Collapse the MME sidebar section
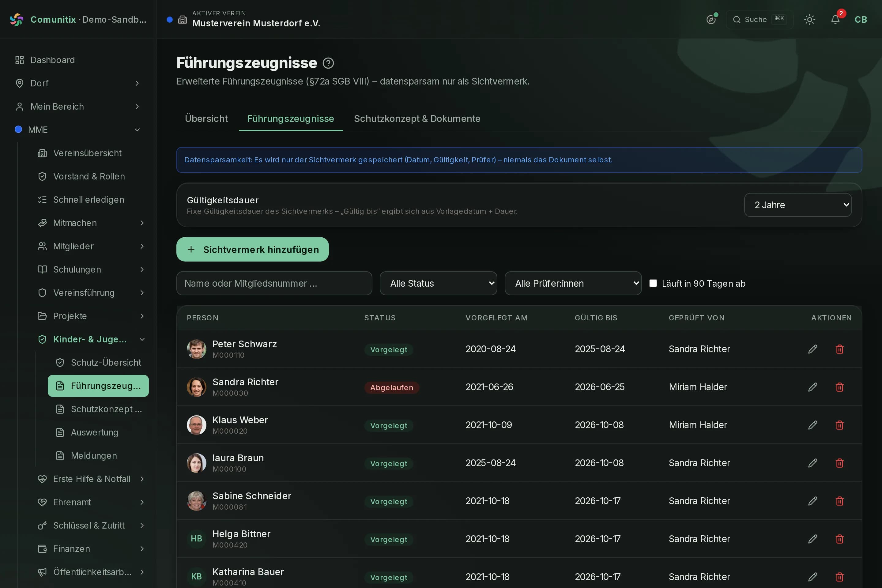Viewport: 882px width, 588px height. pos(78,130)
